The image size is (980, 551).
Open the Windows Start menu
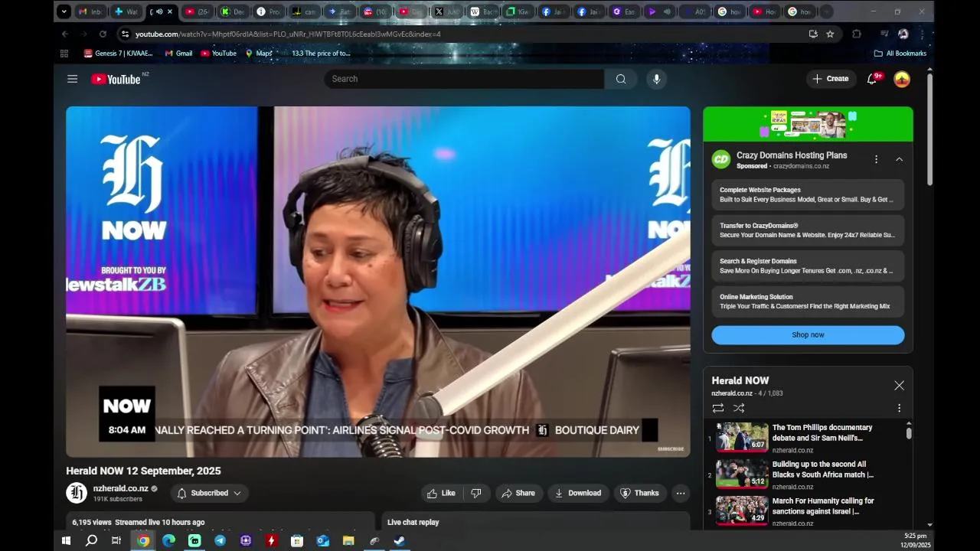tap(66, 540)
